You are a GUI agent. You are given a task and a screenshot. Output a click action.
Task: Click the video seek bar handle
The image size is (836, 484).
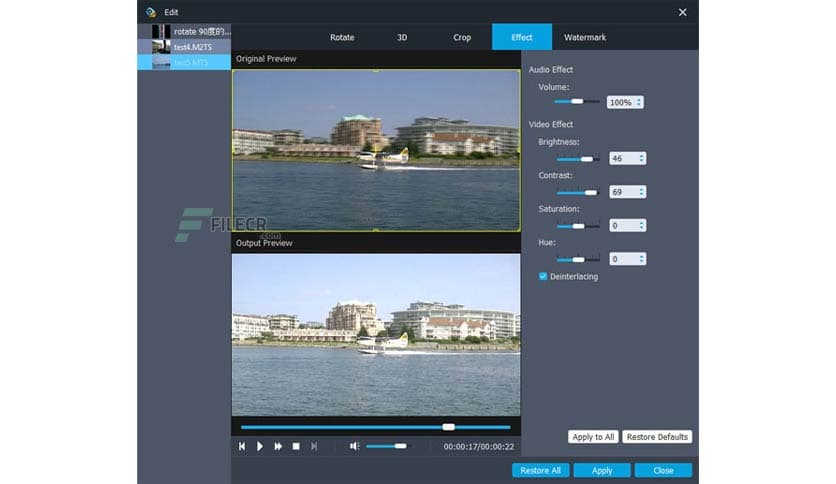click(x=448, y=427)
